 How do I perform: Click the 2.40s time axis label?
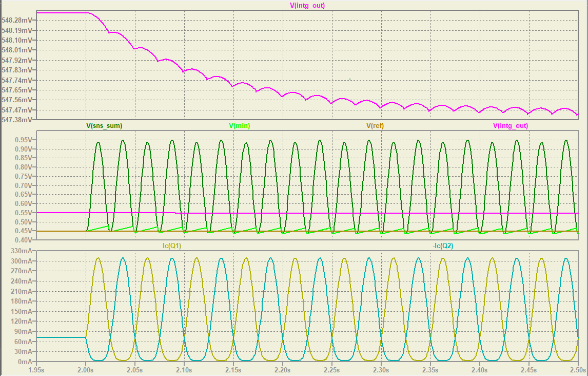tap(480, 370)
